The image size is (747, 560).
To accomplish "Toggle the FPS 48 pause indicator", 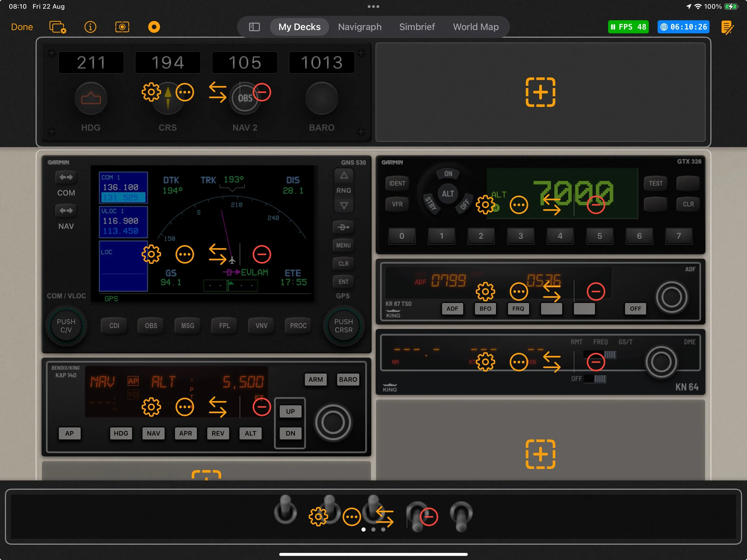I will 628,27.
